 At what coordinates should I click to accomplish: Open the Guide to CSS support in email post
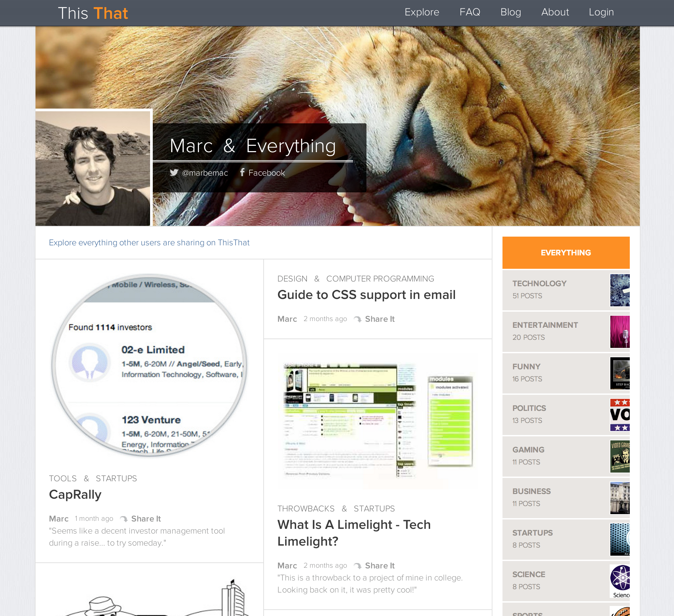[x=366, y=295]
